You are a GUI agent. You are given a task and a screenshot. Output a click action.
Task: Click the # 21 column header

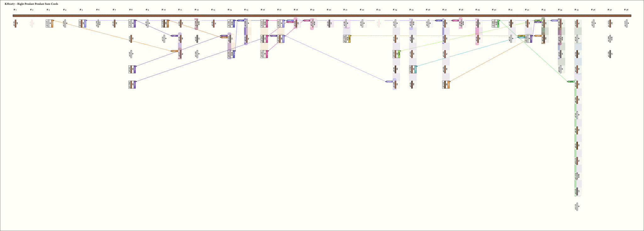tap(345, 10)
